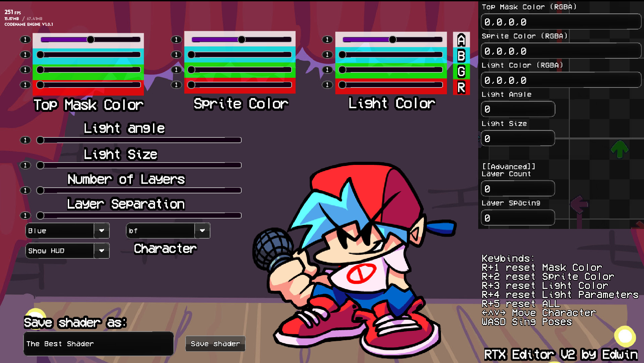Click the 'R+5 reset ALL' keybind text
This screenshot has width=644, height=363.
coord(521,304)
